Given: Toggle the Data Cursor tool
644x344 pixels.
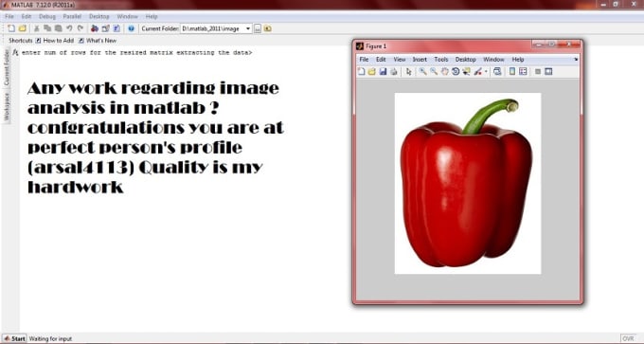Looking at the screenshot, I should point(467,71).
